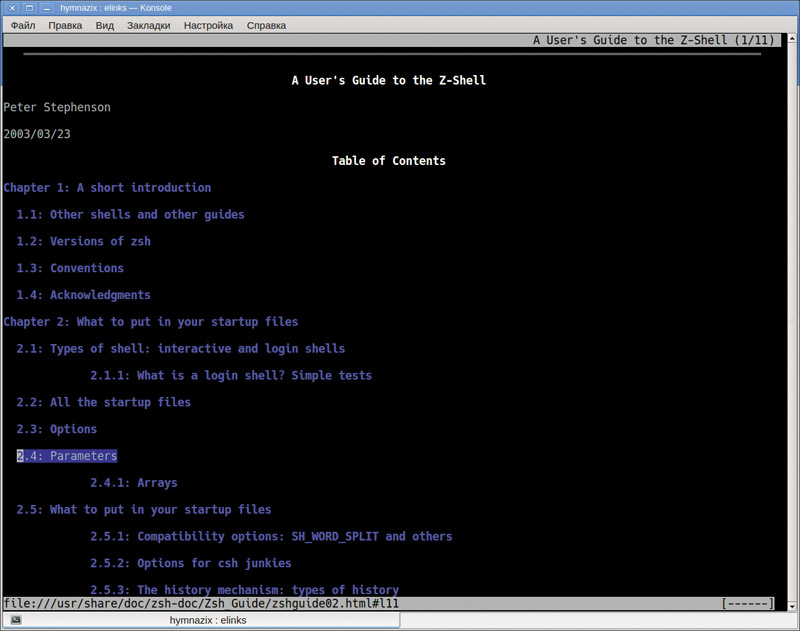Open 2.5.3: The history mechanism link
Viewport: 800px width, 631px height.
click(x=244, y=590)
